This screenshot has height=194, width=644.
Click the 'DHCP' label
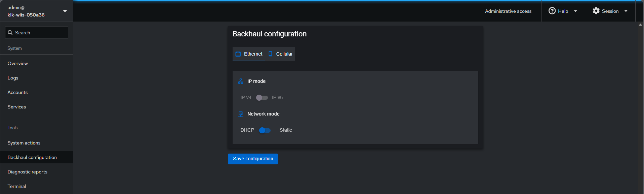click(247, 130)
